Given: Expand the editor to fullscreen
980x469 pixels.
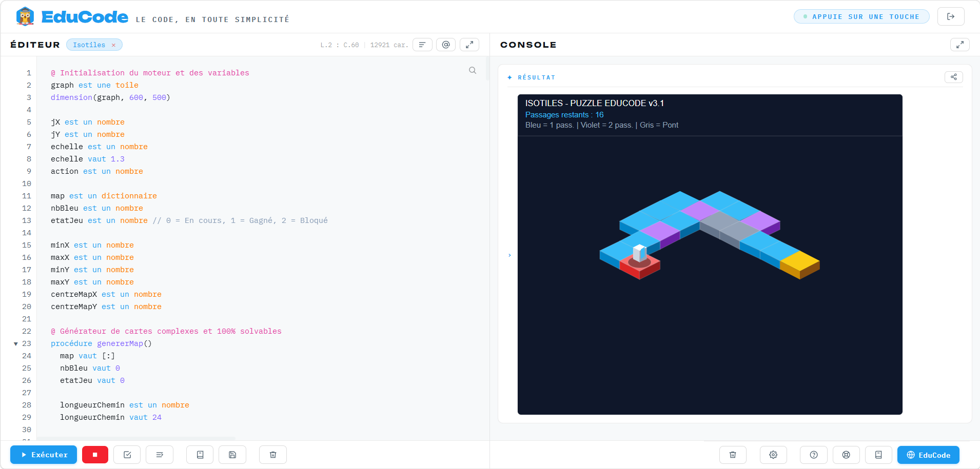Looking at the screenshot, I should pyautogui.click(x=469, y=45).
